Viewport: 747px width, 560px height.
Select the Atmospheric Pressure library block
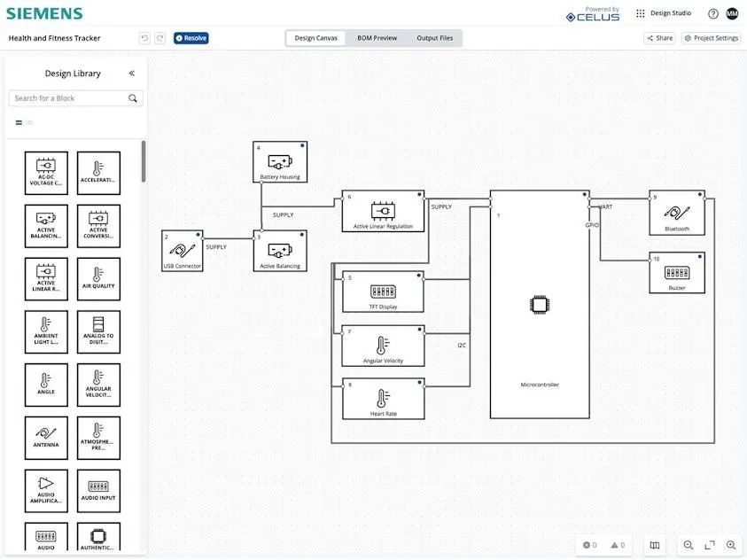98,438
